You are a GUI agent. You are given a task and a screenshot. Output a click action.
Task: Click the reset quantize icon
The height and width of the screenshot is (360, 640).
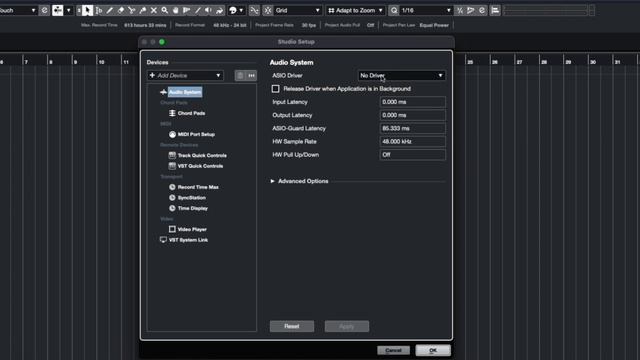(x=482, y=10)
